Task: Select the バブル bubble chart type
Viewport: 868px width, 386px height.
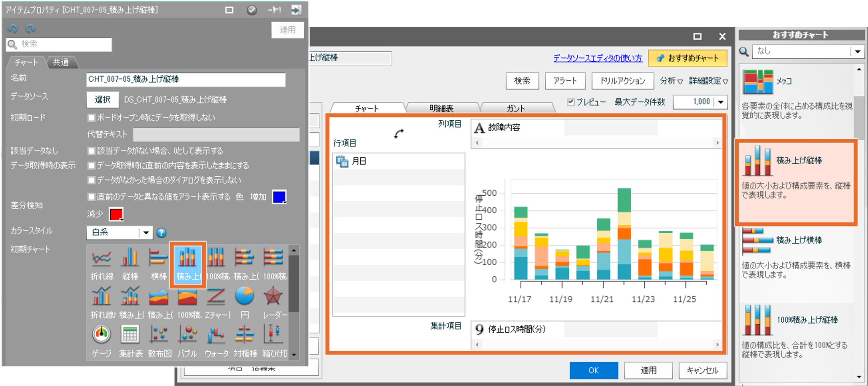Action: tap(188, 341)
